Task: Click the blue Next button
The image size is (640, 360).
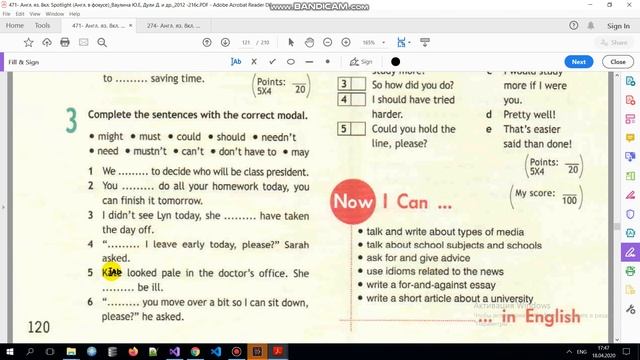Action: [578, 62]
